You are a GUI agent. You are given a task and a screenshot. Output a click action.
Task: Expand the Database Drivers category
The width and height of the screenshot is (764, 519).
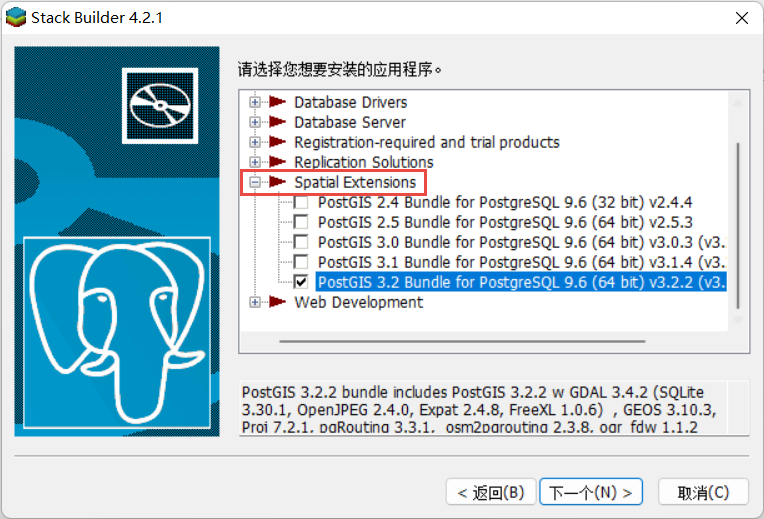point(255,102)
